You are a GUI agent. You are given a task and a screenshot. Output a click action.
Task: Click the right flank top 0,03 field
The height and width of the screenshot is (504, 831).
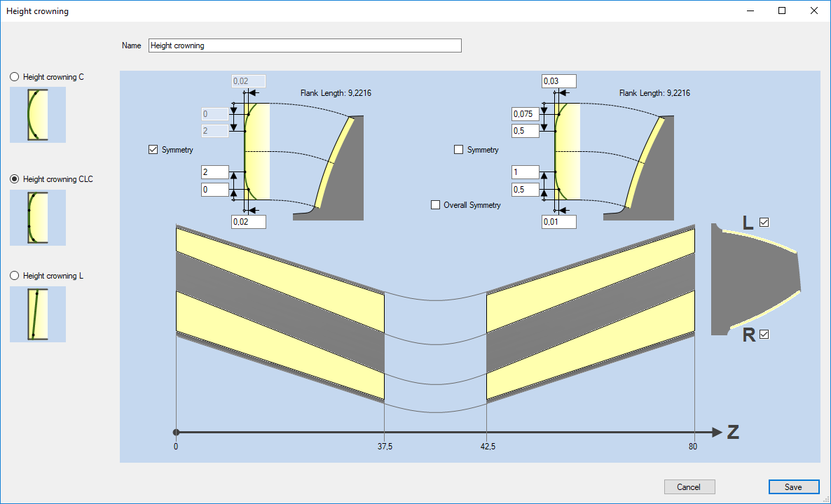[x=559, y=81]
